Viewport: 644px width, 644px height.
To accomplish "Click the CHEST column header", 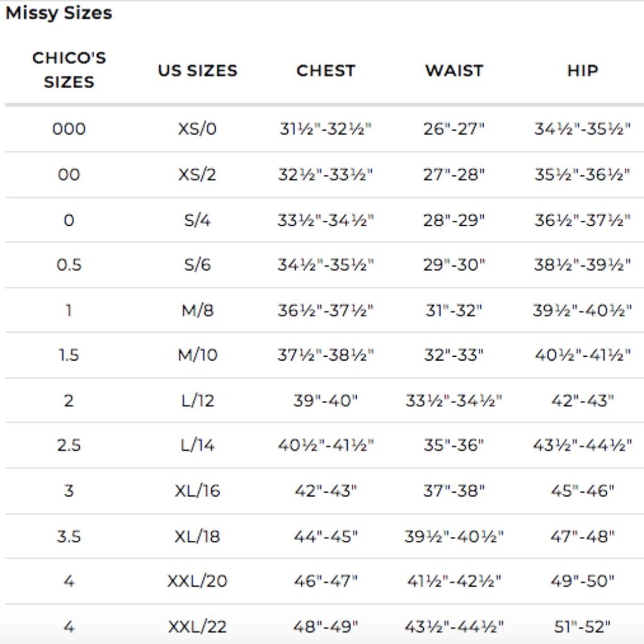I will click(326, 71).
